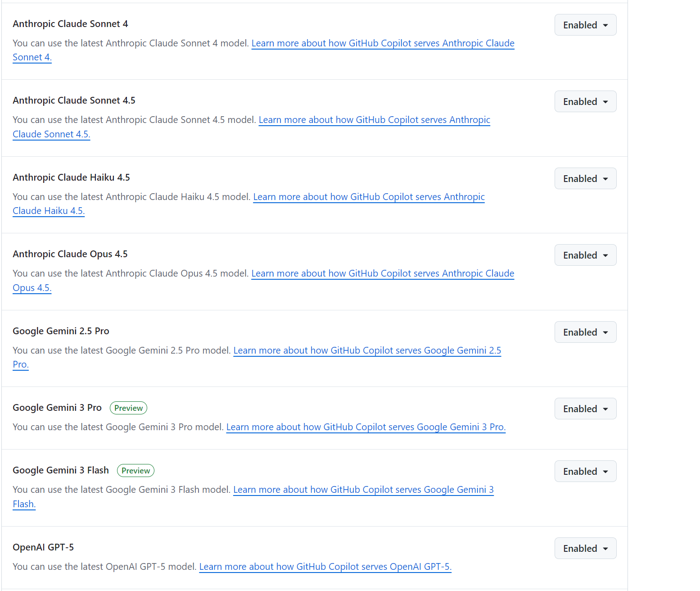The height and width of the screenshot is (591, 700).
Task: Open Enabled dropdown for Gemini 2.5 Pro
Action: 585,332
